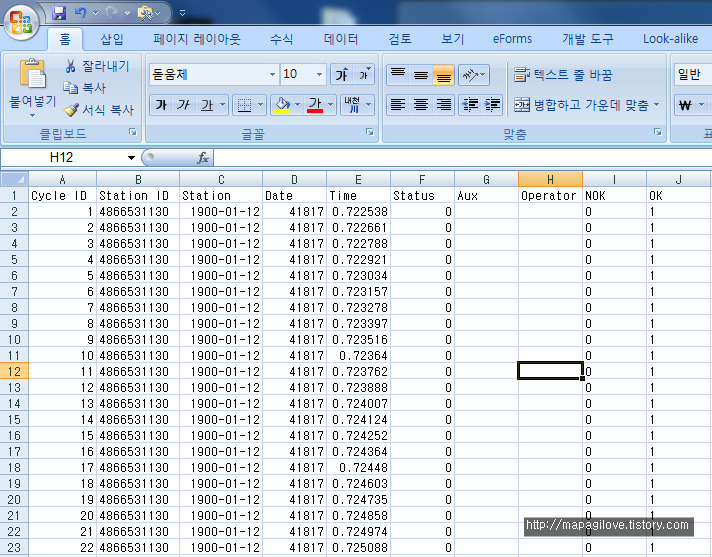
Task: Go to the 수식 tab
Action: pos(282,39)
